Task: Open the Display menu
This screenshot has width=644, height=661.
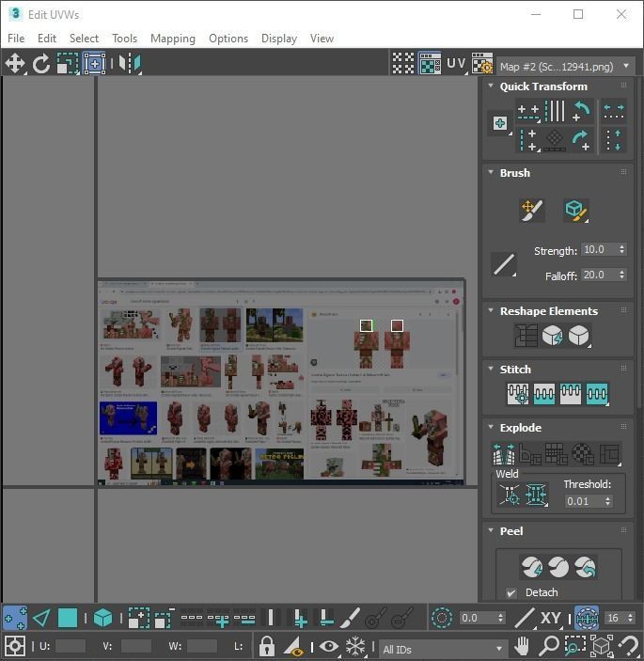Action: click(x=279, y=39)
